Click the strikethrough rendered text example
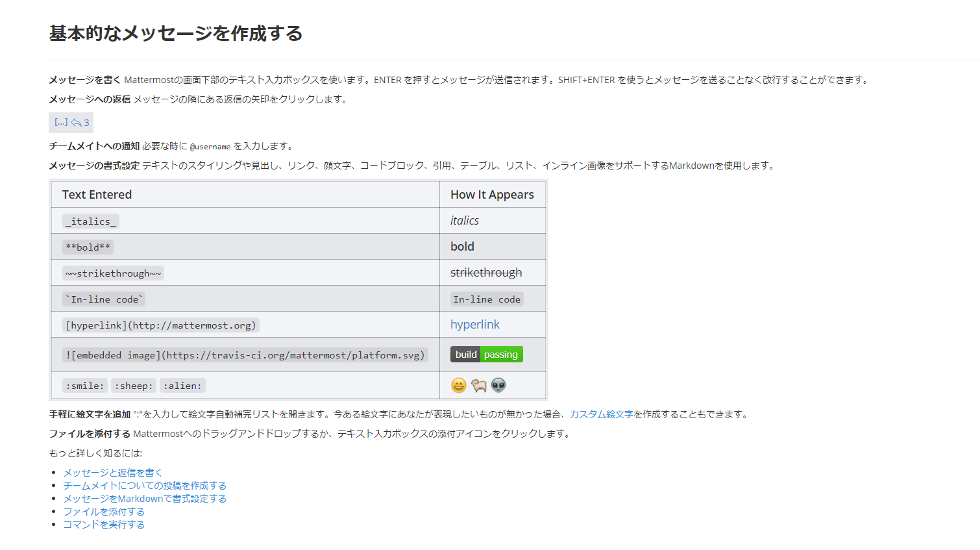The height and width of the screenshot is (550, 980). [486, 272]
